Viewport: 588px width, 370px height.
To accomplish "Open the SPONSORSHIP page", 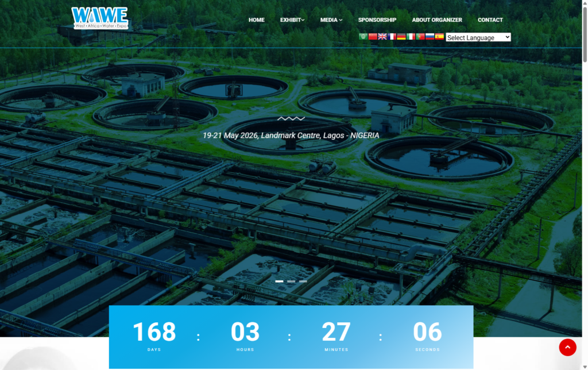I will [377, 20].
